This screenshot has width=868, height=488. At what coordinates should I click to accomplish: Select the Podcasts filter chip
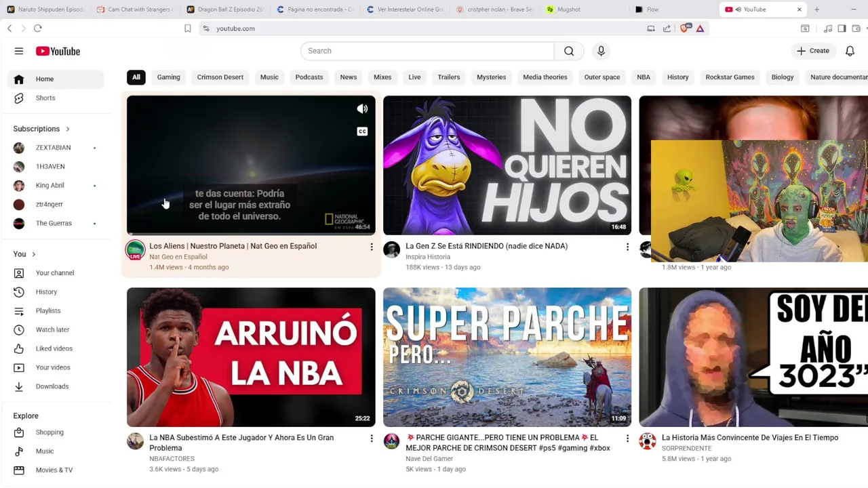(x=309, y=77)
